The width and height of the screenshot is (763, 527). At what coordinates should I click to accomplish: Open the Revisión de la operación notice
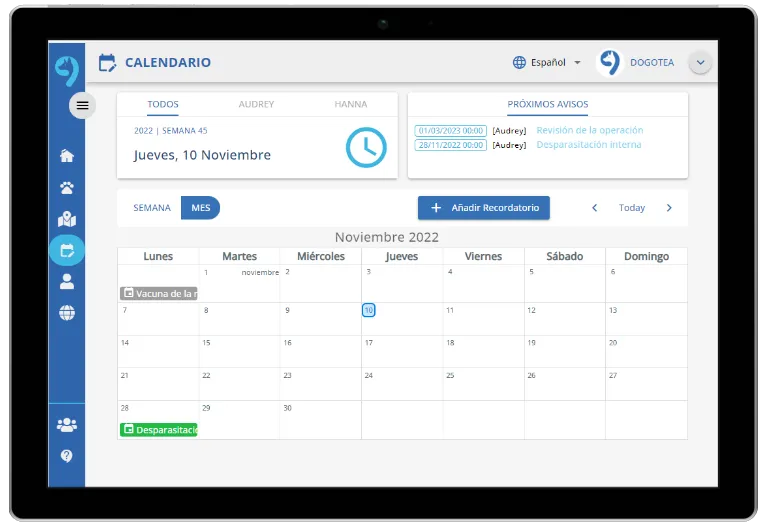[590, 130]
